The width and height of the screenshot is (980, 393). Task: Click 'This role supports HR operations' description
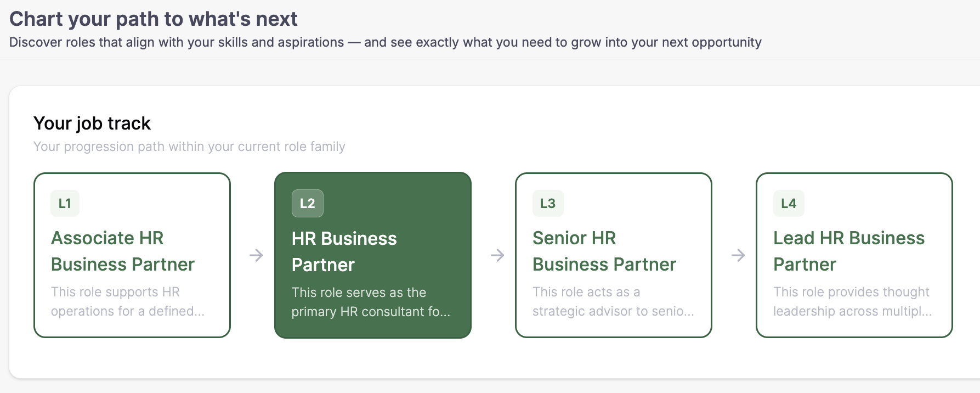click(x=128, y=301)
